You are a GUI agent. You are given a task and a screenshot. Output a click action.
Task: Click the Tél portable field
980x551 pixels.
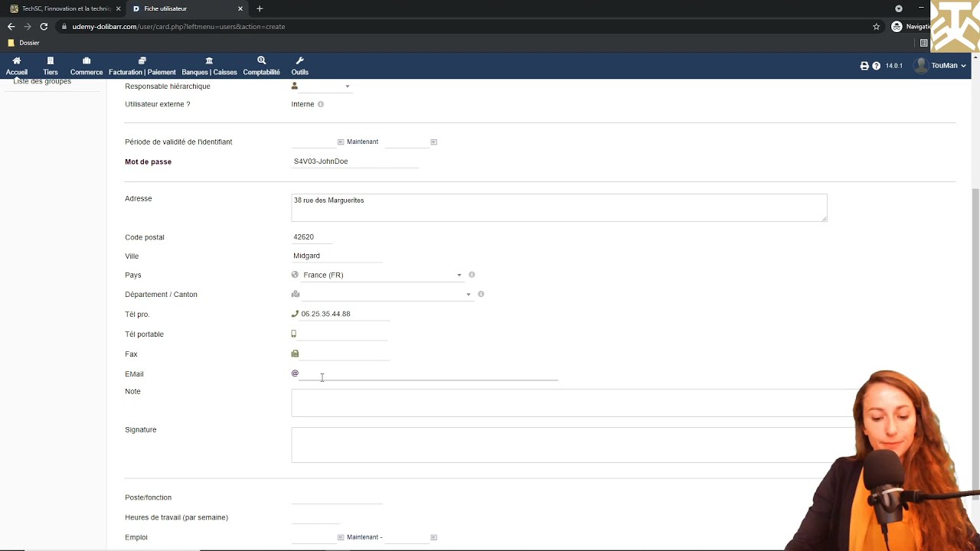coord(342,334)
